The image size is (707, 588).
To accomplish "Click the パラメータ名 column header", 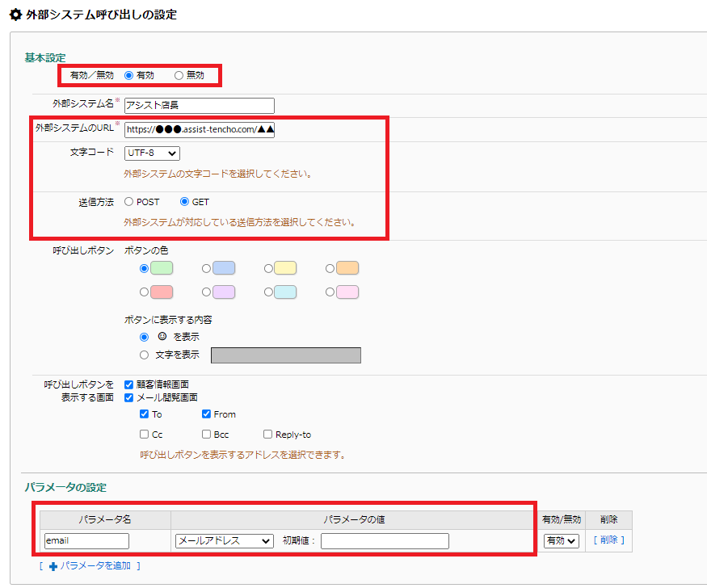I will [x=105, y=519].
